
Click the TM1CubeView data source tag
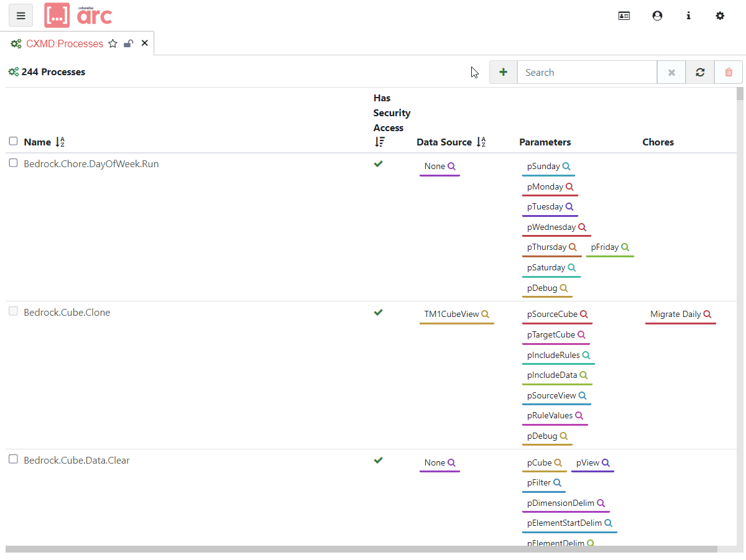pyautogui.click(x=457, y=314)
